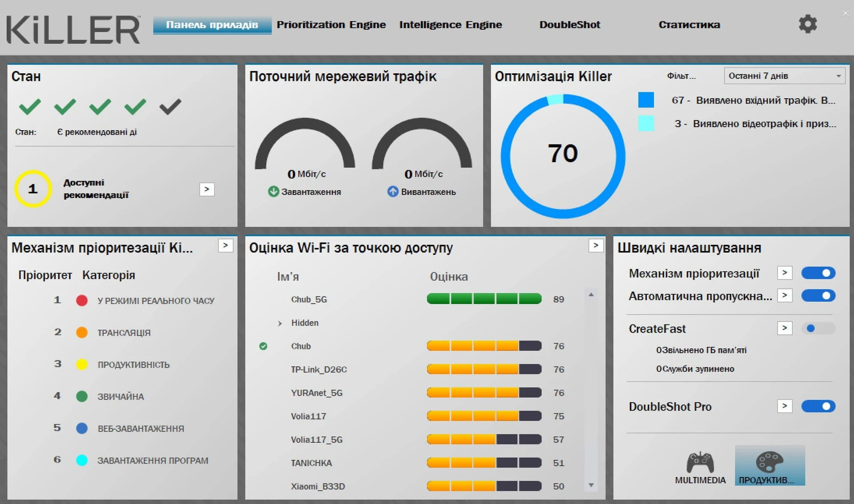The image size is (854, 504).
Task: Click the red priority 1 dot
Action: pyautogui.click(x=82, y=300)
